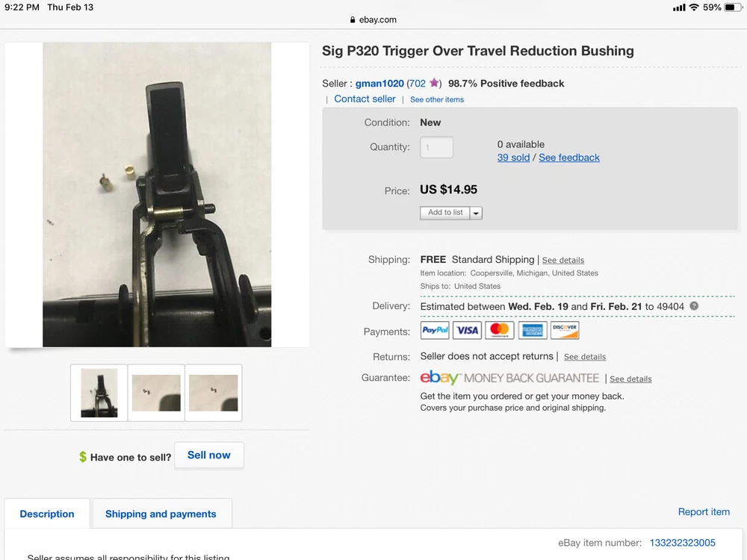Click the Report item link

[x=704, y=511]
